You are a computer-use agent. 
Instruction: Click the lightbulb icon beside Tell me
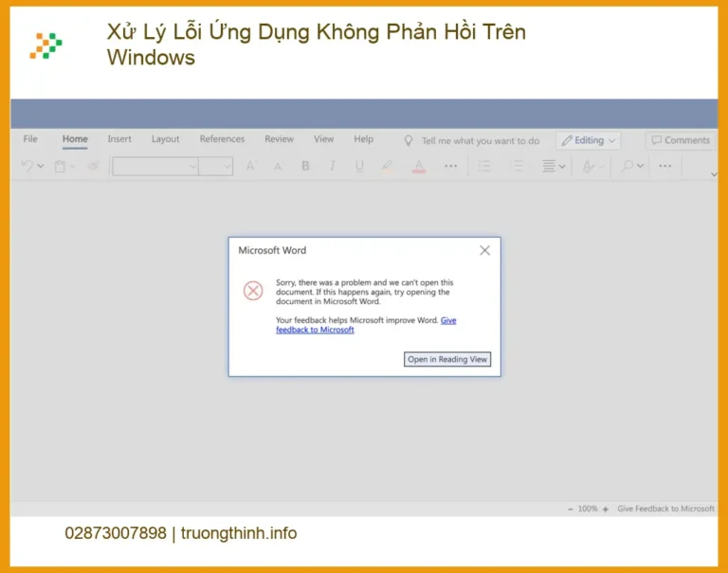coord(409,140)
